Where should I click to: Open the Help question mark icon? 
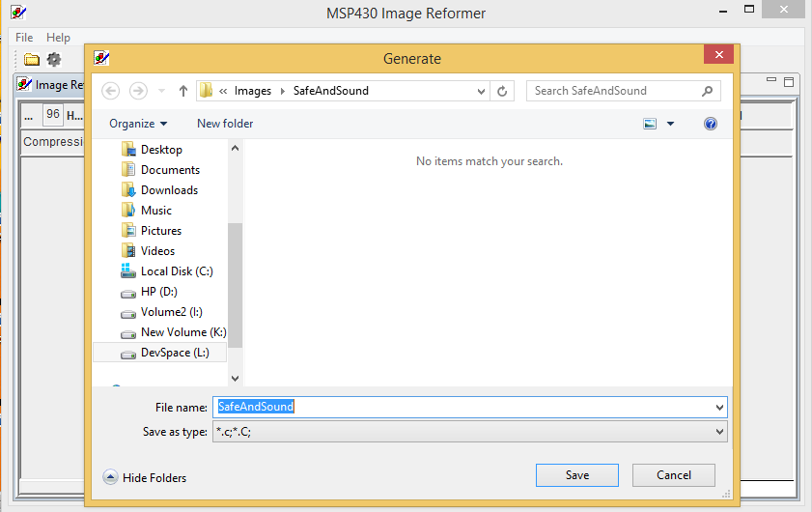pyautogui.click(x=711, y=124)
